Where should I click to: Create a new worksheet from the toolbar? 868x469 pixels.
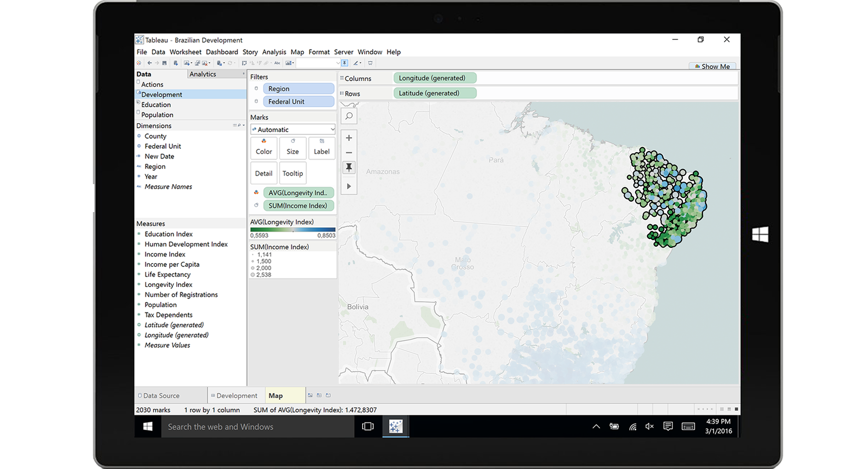[x=186, y=63]
